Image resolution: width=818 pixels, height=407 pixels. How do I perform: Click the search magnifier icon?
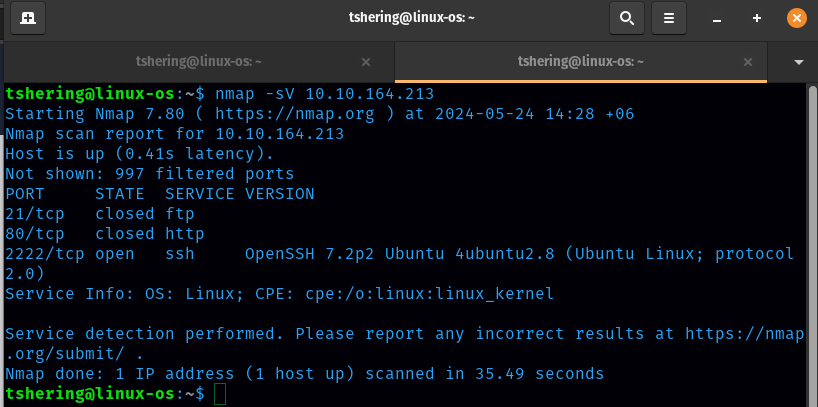[626, 18]
